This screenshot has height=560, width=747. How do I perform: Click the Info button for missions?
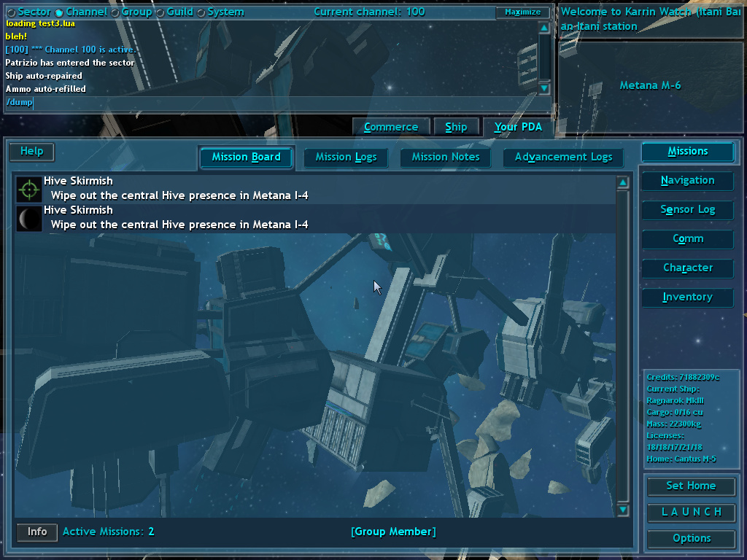click(x=37, y=532)
